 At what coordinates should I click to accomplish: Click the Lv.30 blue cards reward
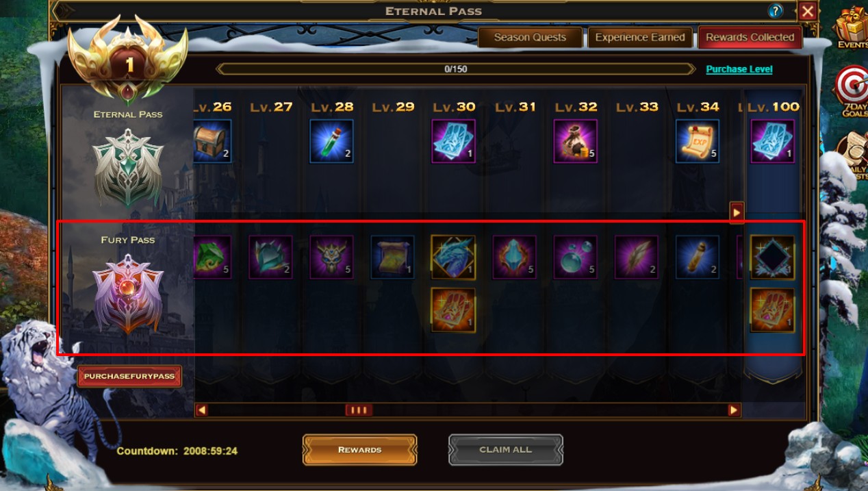[453, 141]
